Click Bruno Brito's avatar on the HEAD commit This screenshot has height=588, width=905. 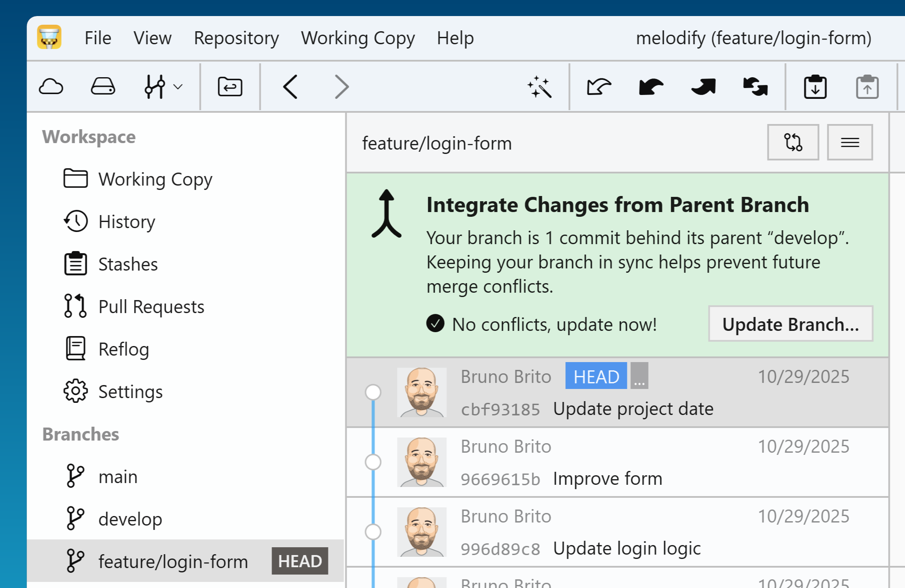421,392
